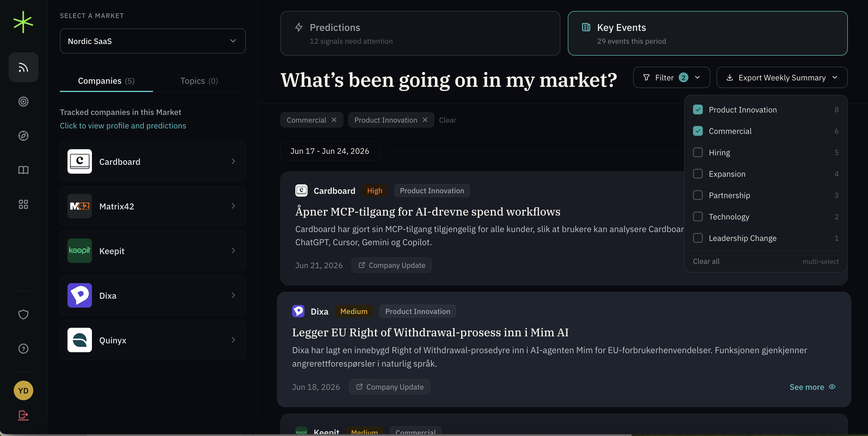868x436 pixels.
Task: Click the YD user avatar
Action: [23, 390]
